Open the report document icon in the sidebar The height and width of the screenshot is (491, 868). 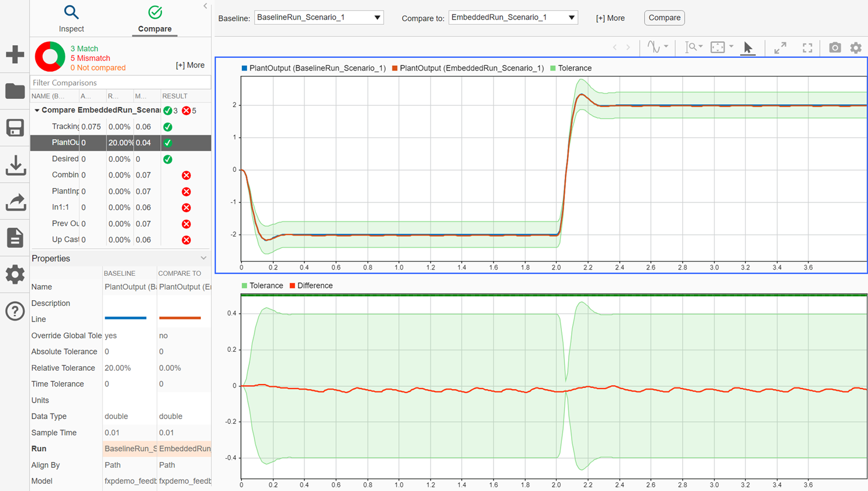tap(15, 238)
